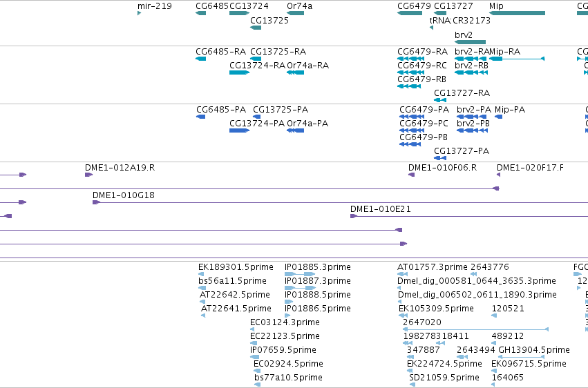
Task: Click the Mip-PA protein label
Action: pos(510,109)
